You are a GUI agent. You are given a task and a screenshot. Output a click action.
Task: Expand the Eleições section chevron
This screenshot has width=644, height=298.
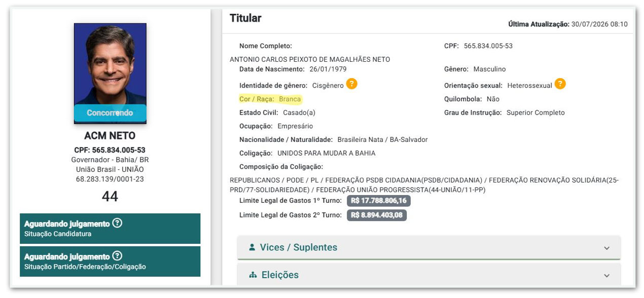coord(606,275)
